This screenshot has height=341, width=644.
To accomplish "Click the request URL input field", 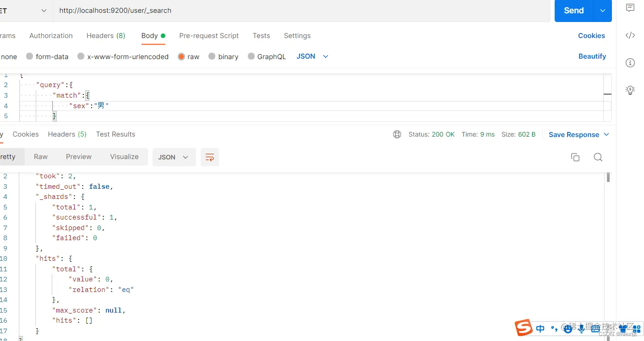I will pyautogui.click(x=301, y=11).
